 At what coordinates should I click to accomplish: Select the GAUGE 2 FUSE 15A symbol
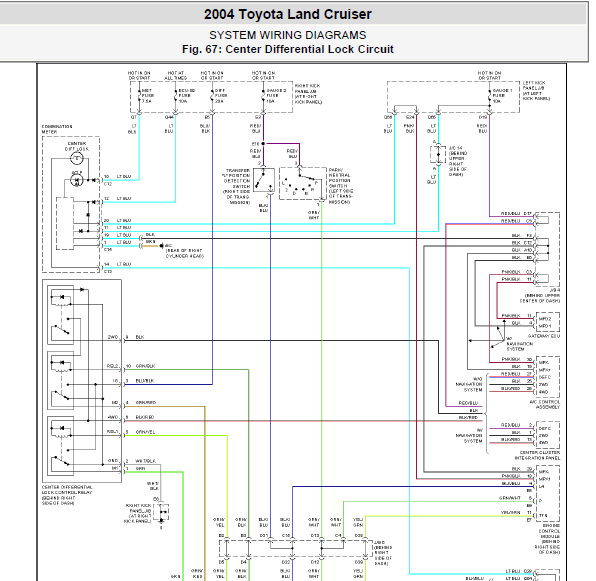[263, 96]
